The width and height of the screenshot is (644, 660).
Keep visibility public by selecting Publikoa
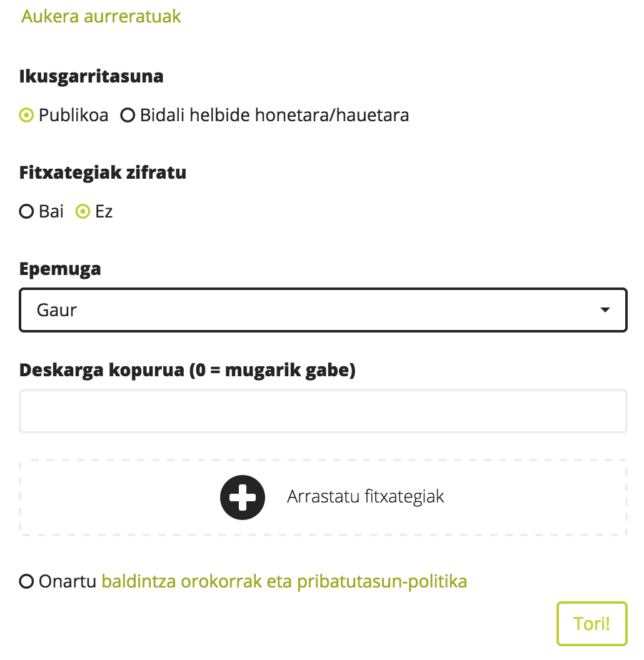pyautogui.click(x=25, y=115)
